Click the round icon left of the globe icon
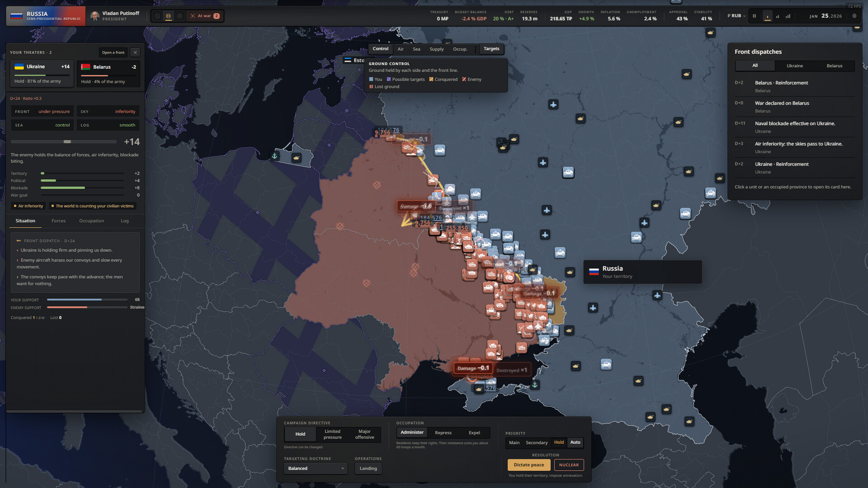 157,16
